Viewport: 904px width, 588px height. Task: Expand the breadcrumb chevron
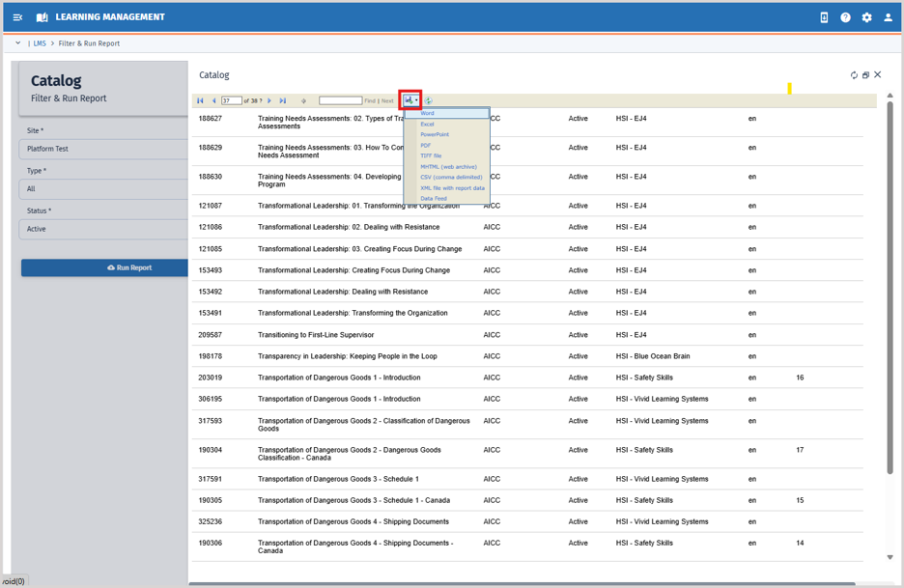click(x=18, y=43)
